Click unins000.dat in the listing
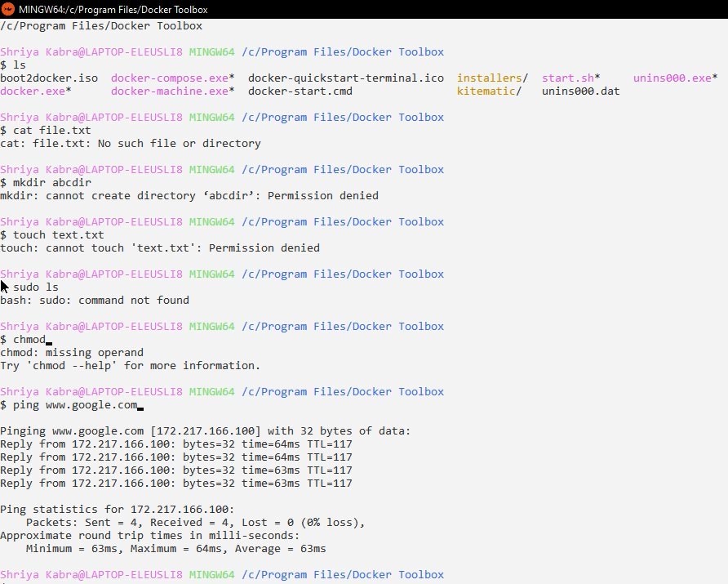 [581, 91]
